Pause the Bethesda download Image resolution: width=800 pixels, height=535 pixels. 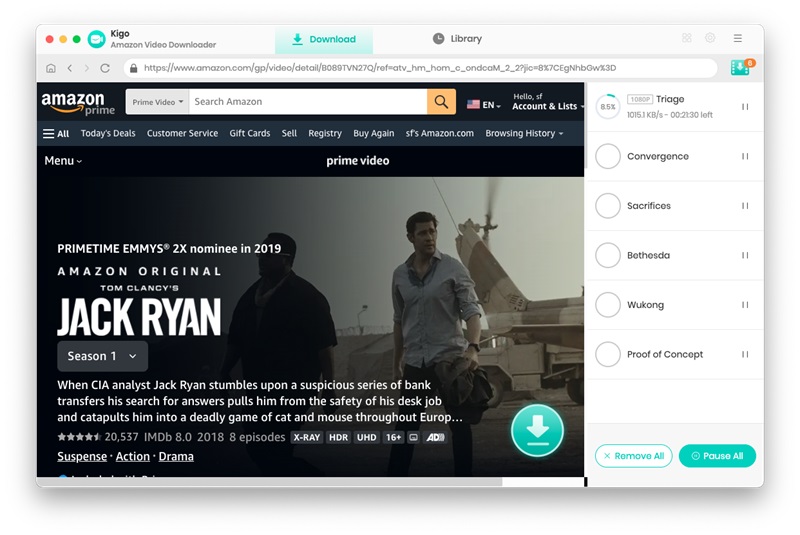click(x=745, y=255)
